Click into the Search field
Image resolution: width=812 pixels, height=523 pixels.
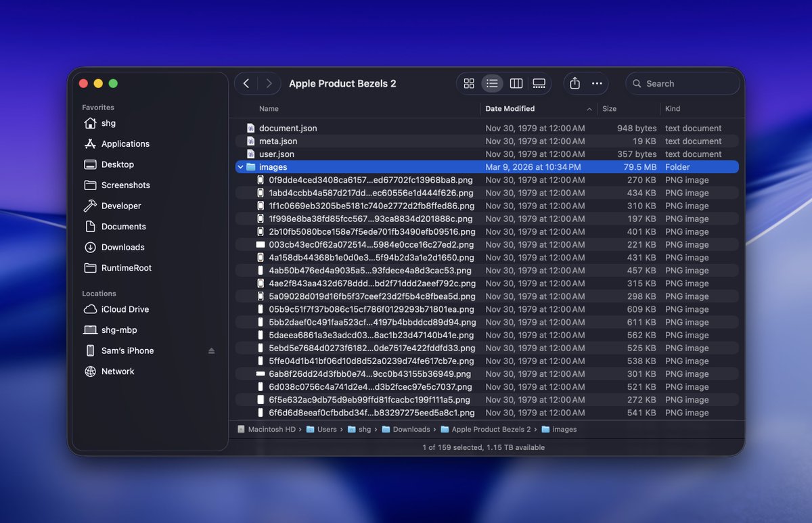point(682,83)
